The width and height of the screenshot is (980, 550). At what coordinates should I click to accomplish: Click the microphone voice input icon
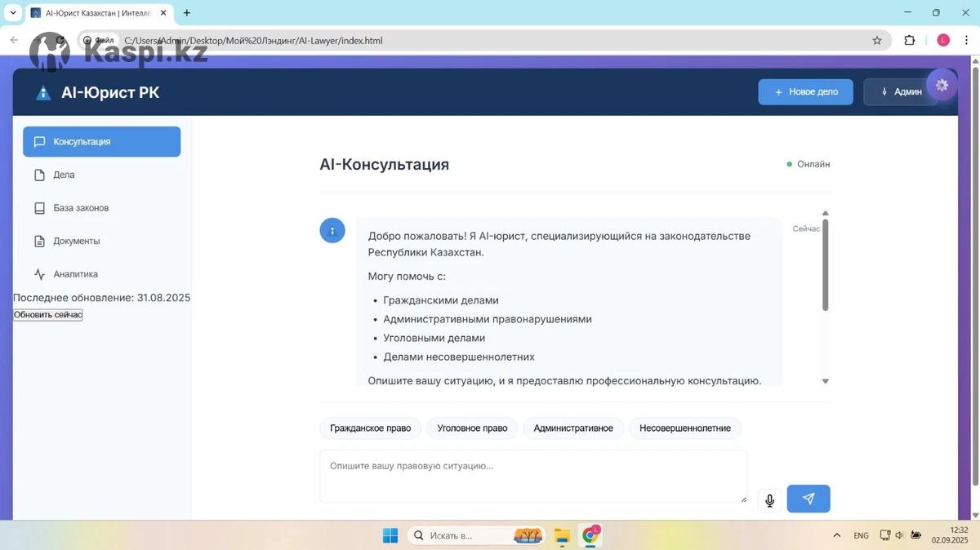[769, 500]
